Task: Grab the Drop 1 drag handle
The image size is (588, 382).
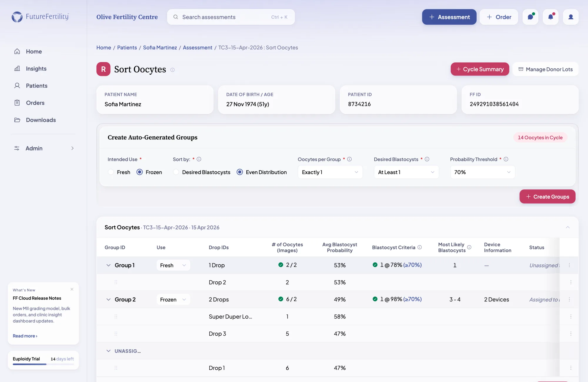Action: [x=116, y=368]
